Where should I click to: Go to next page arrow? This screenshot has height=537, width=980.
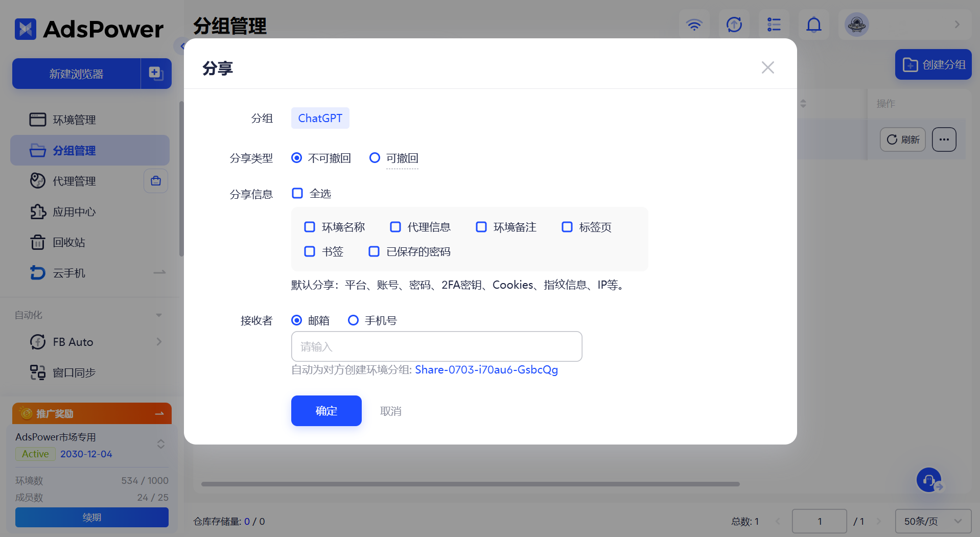[x=879, y=522]
